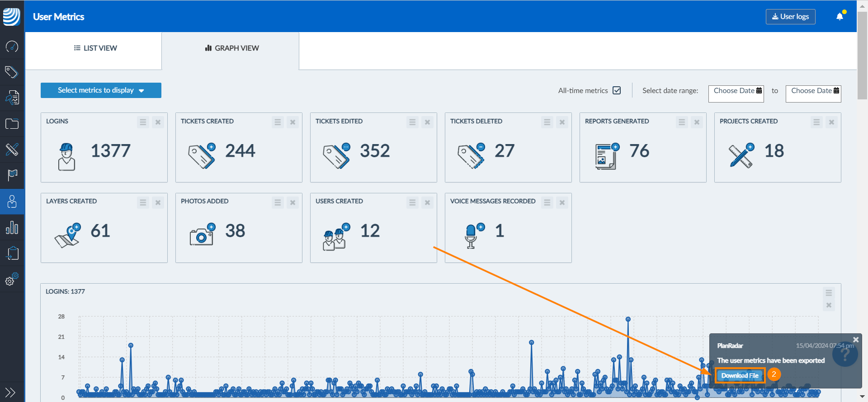Expand sidebar with double-chevron icon

point(10,392)
